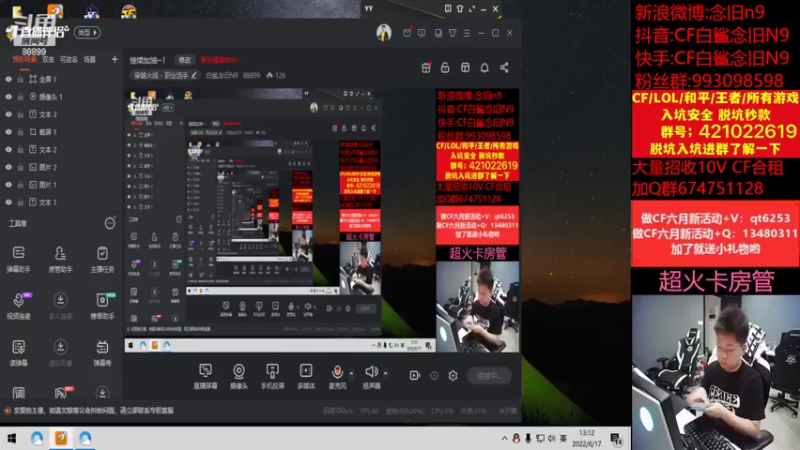The image size is (800, 450).
Task: Open stream settings gear icon
Action: click(453, 376)
